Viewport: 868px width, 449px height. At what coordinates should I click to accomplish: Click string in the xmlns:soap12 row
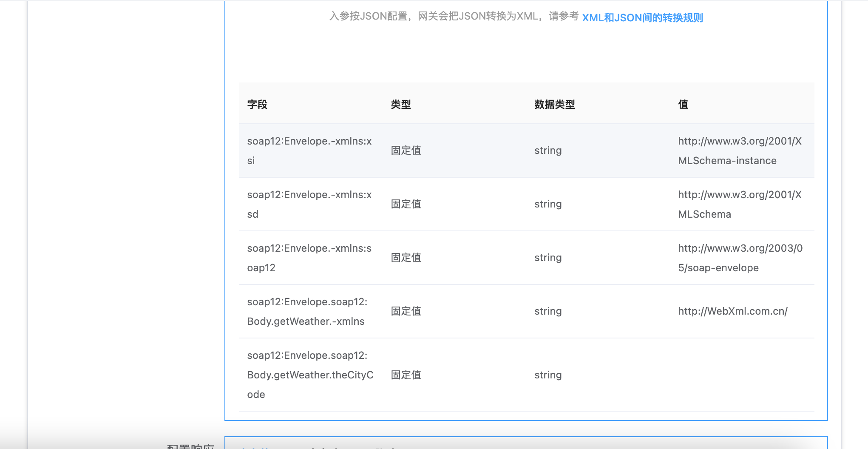pyautogui.click(x=548, y=258)
